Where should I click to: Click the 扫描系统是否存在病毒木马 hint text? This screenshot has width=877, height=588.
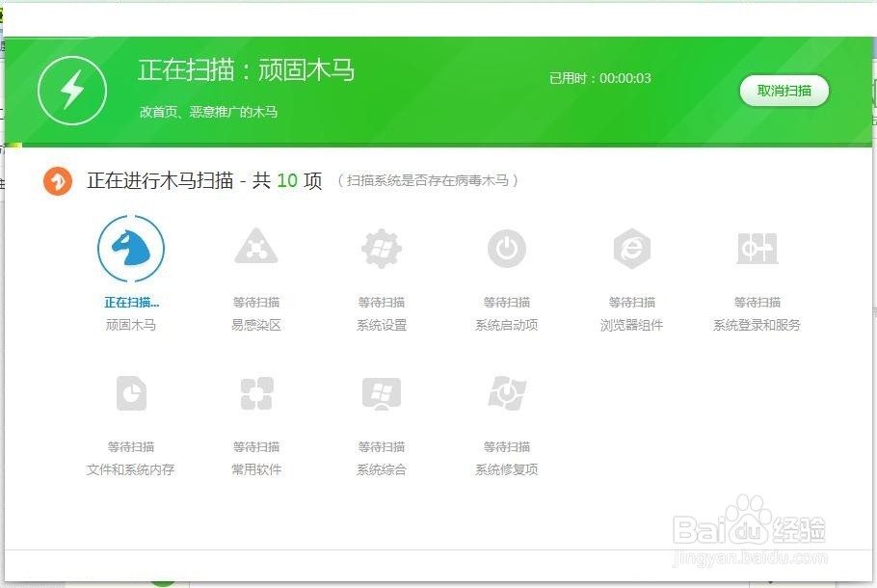pyautogui.click(x=429, y=180)
